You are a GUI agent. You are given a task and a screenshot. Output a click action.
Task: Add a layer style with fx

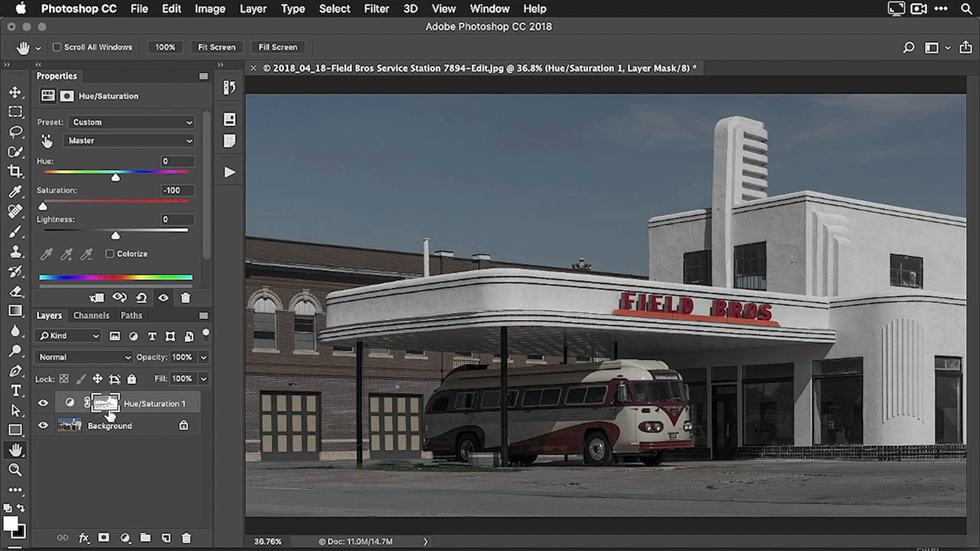[x=83, y=538]
